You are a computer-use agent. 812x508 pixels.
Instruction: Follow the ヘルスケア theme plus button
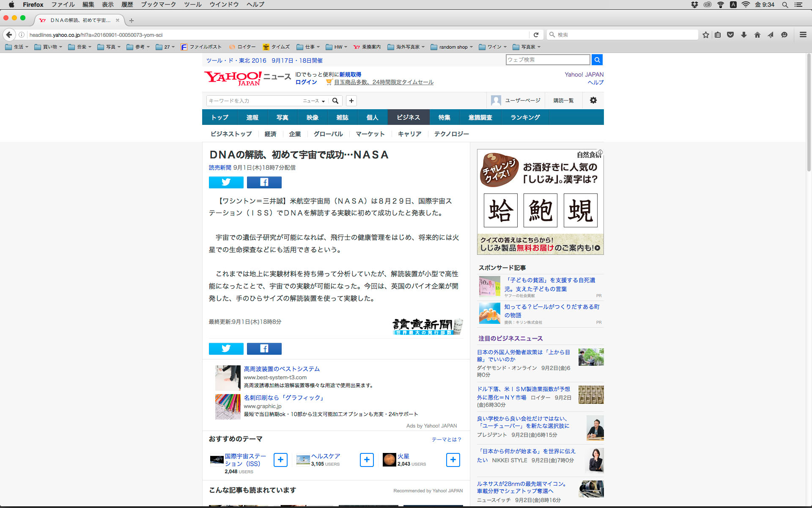367,460
